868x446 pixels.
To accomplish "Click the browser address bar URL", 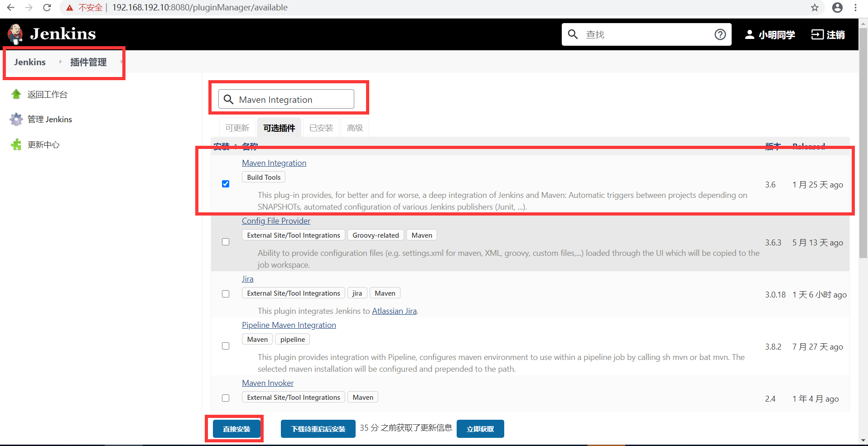I will [200, 8].
